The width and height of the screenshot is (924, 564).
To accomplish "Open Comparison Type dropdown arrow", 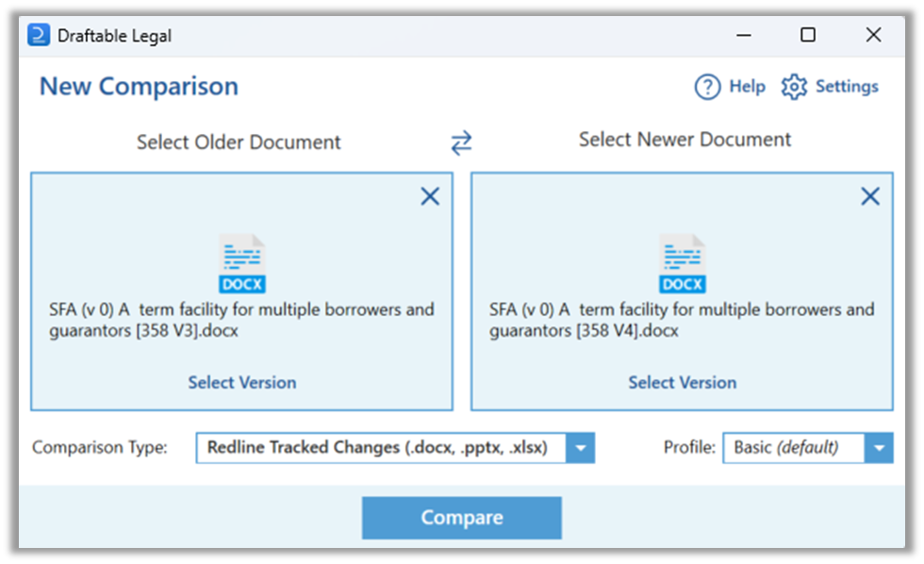I will (581, 448).
